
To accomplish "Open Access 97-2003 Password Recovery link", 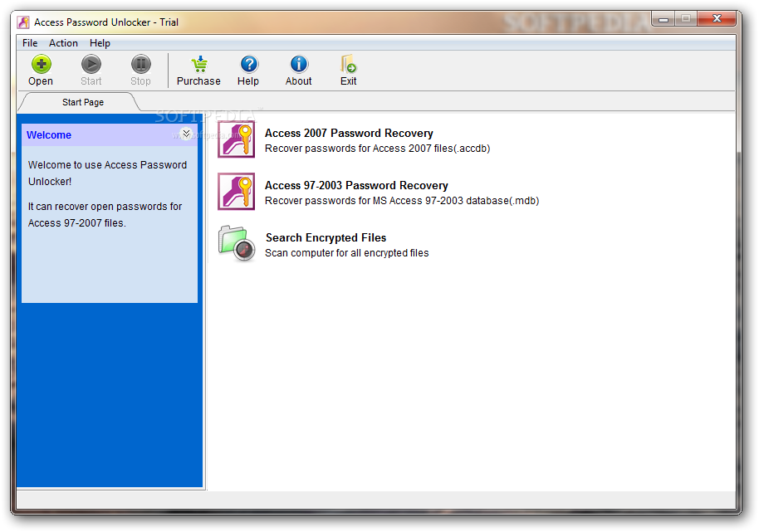I will point(356,185).
